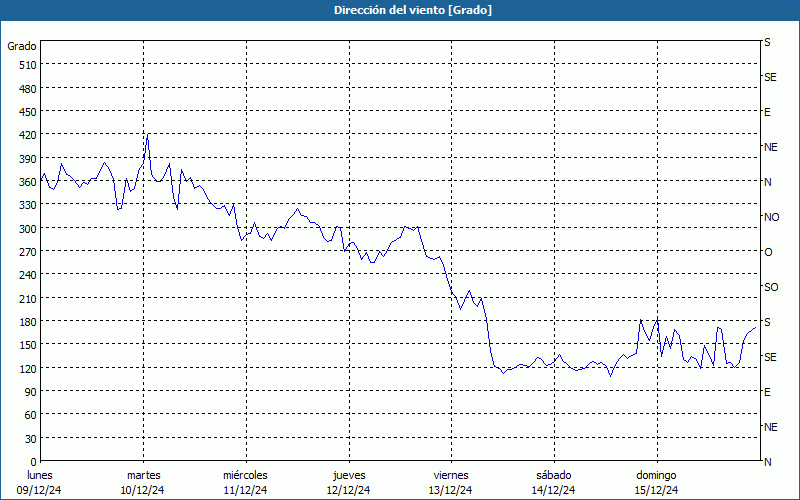Click the 90 degree axis label
Screen dimensions: 800x500
coord(31,392)
